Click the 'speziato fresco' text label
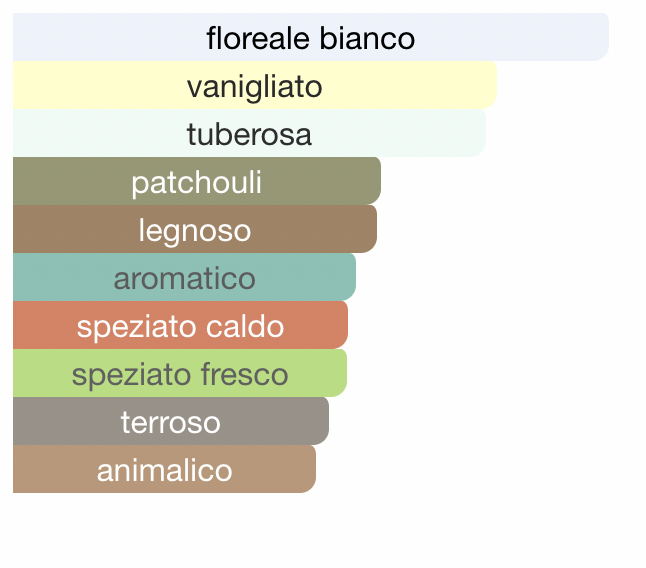This screenshot has height=568, width=646. [x=180, y=375]
